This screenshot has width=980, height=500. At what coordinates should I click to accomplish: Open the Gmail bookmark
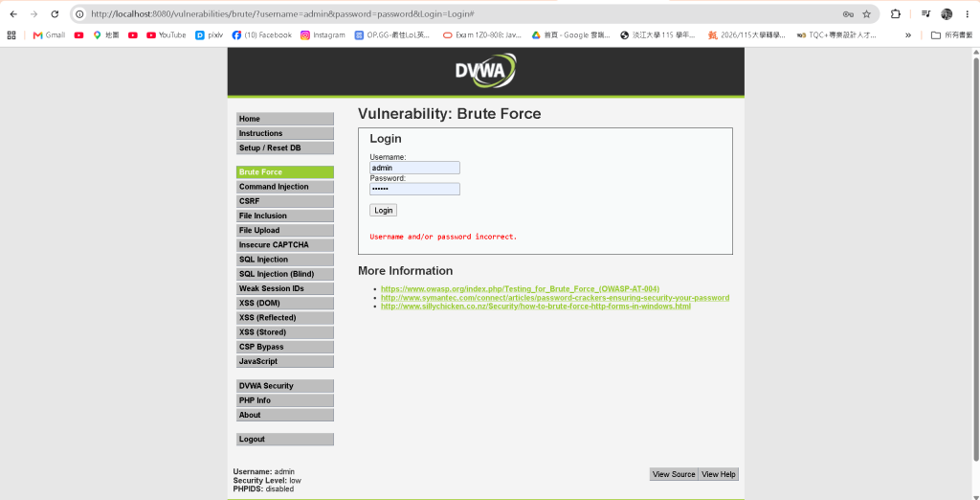click(49, 35)
